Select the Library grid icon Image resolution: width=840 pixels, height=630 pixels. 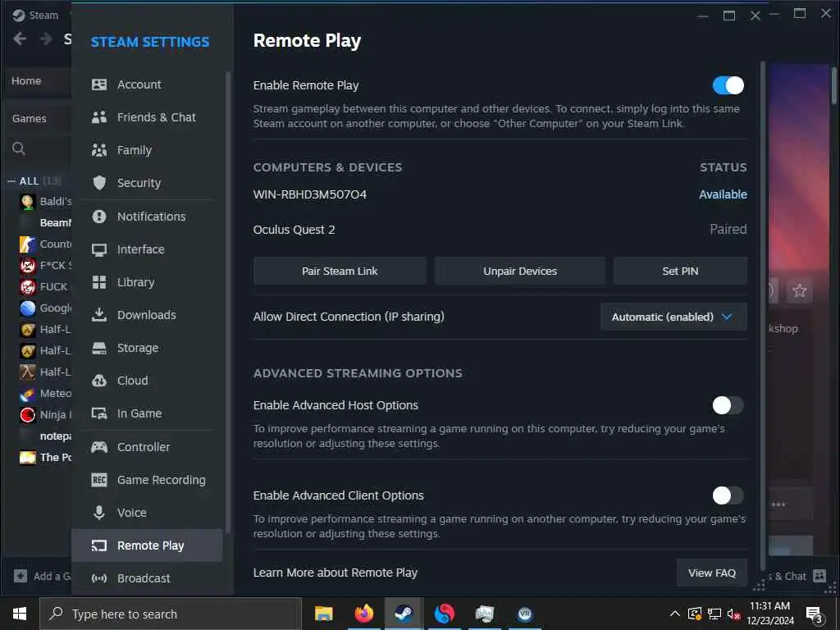tap(99, 282)
